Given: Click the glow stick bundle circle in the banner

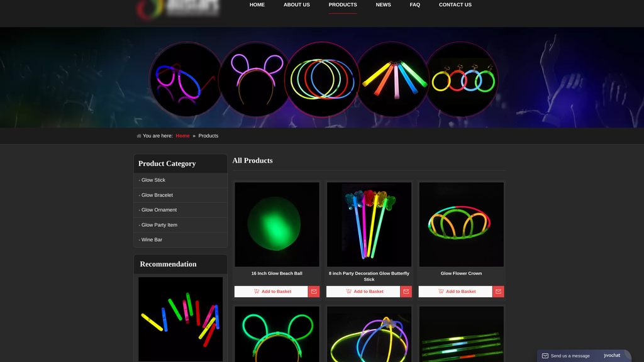Looking at the screenshot, I should [x=392, y=80].
